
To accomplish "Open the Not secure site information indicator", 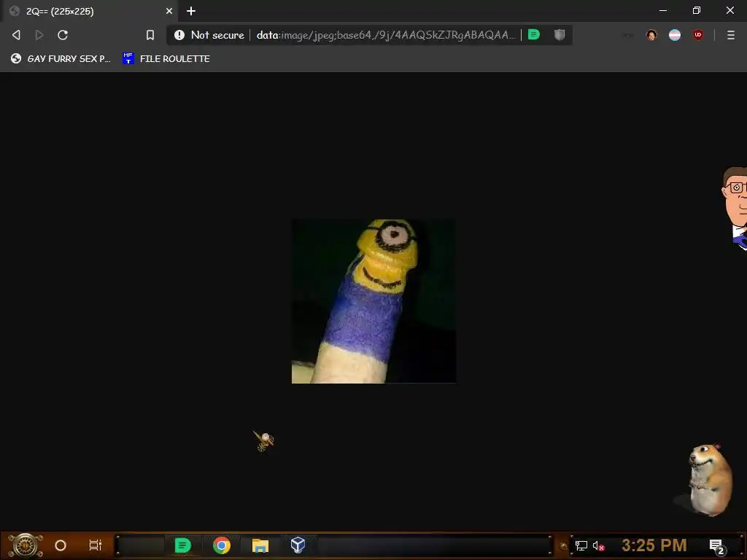I will pyautogui.click(x=209, y=35).
